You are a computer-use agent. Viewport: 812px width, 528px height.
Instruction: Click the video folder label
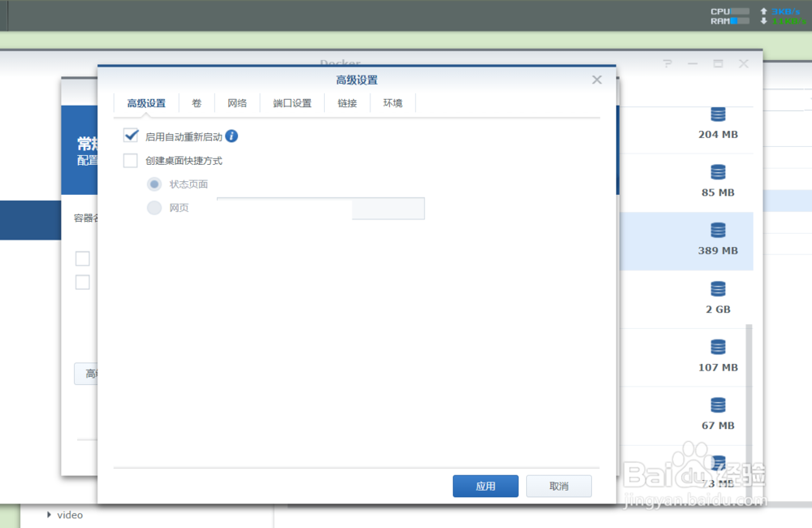[x=70, y=514]
